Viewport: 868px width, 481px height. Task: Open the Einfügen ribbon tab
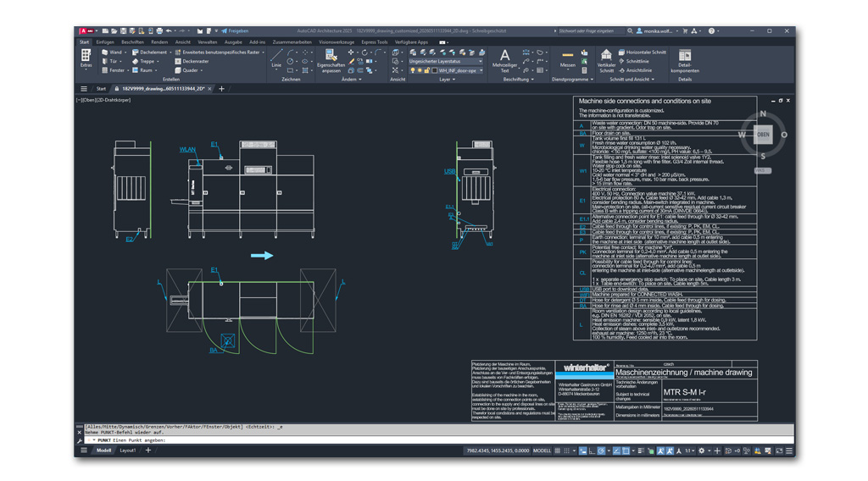(105, 42)
